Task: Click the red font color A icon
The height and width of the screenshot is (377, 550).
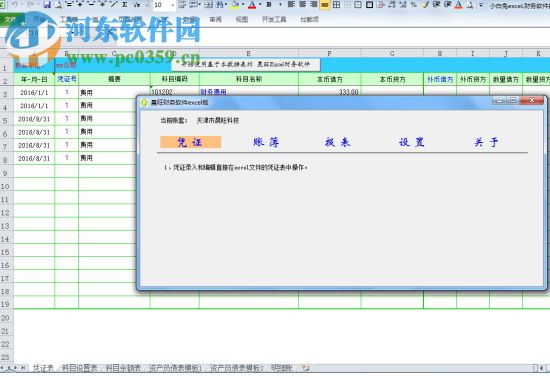Action: (251, 5)
